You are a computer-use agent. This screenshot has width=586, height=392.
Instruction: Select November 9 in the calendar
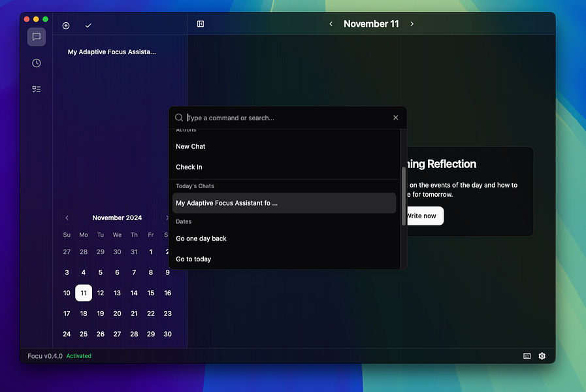click(x=167, y=272)
